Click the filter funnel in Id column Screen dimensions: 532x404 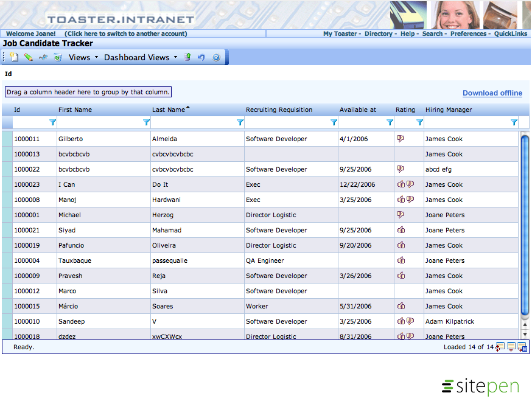click(52, 122)
